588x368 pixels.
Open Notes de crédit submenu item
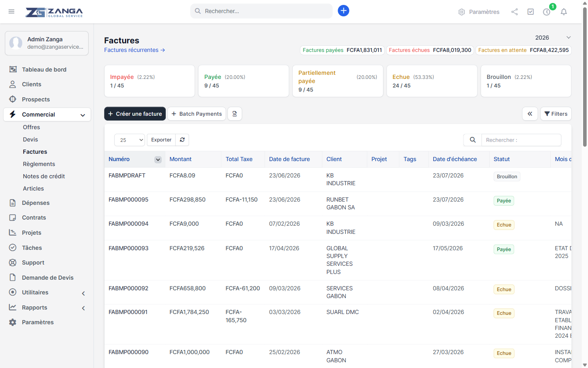tap(44, 176)
